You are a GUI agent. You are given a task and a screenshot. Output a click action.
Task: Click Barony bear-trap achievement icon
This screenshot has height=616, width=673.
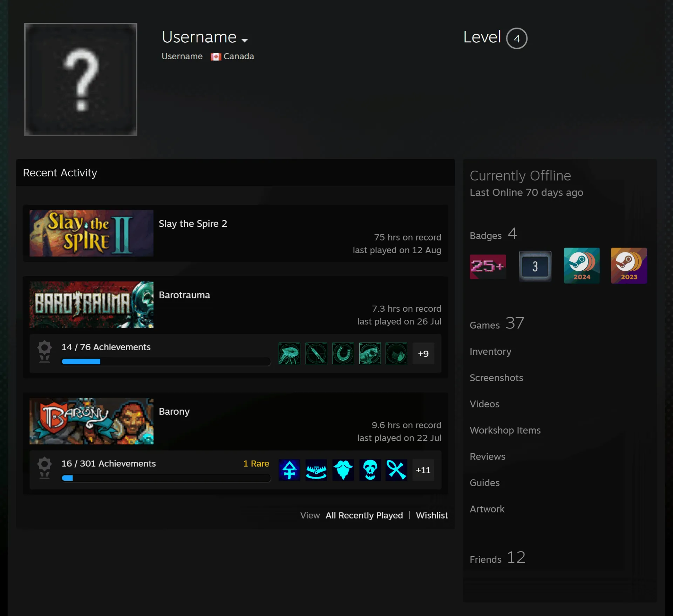click(316, 470)
